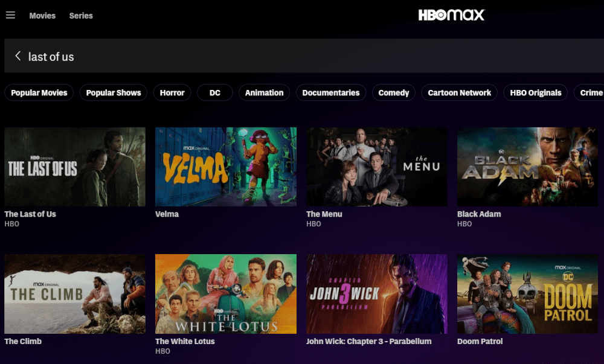The image size is (604, 364).
Task: Select the HBO Originals filter chip
Action: [535, 93]
